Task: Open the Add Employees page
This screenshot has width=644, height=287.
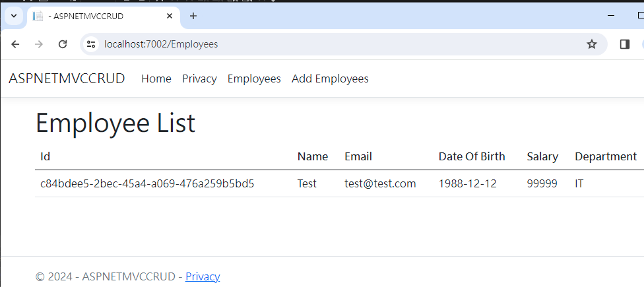Action: [330, 79]
